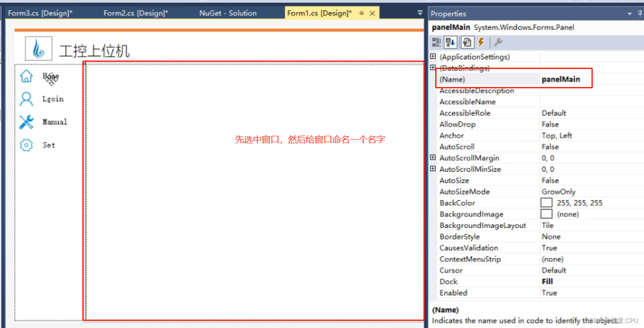Click the BackgroundImage preview swatch

[547, 214]
